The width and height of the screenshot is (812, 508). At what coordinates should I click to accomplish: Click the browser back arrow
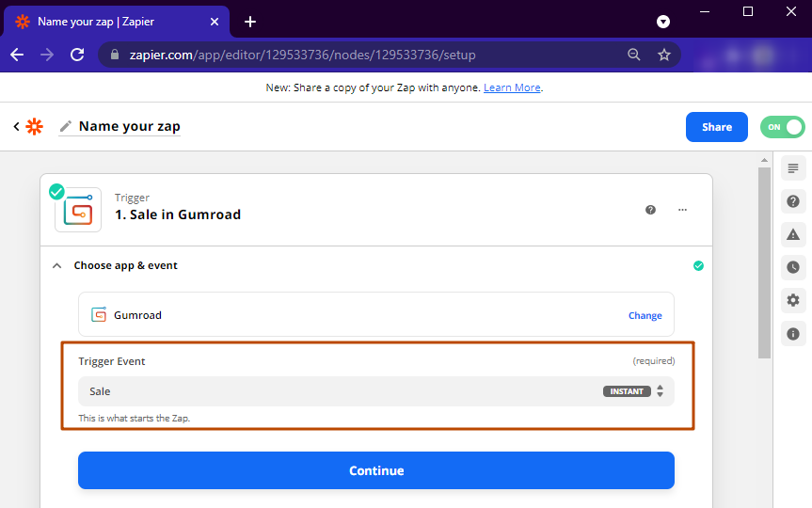coord(17,55)
